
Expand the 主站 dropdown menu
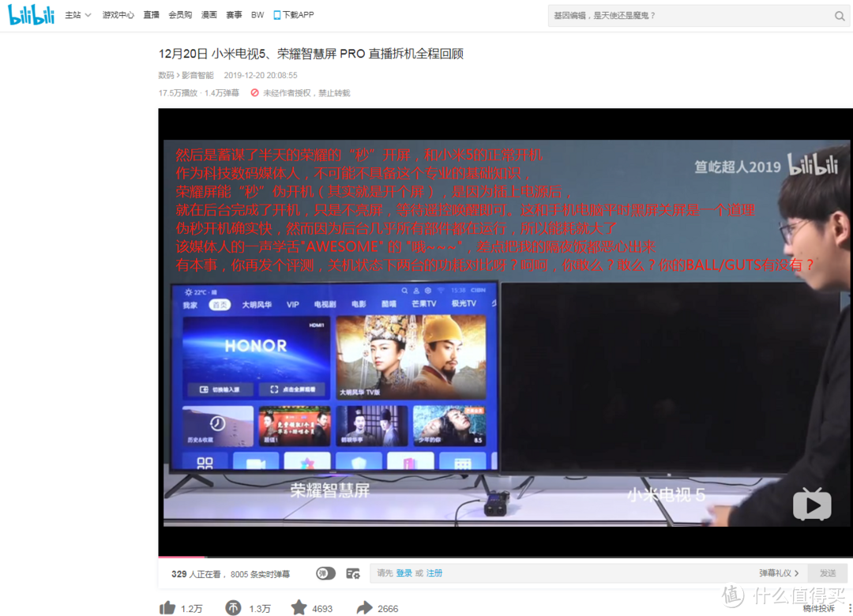(77, 15)
